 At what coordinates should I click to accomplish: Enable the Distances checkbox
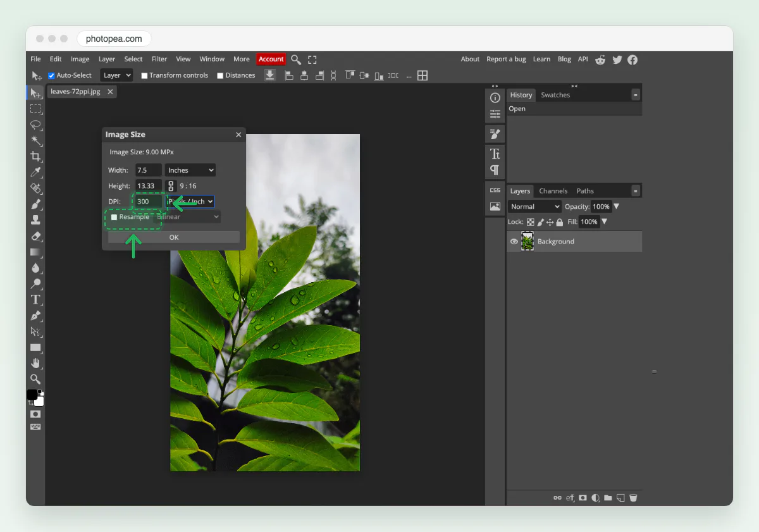(220, 76)
